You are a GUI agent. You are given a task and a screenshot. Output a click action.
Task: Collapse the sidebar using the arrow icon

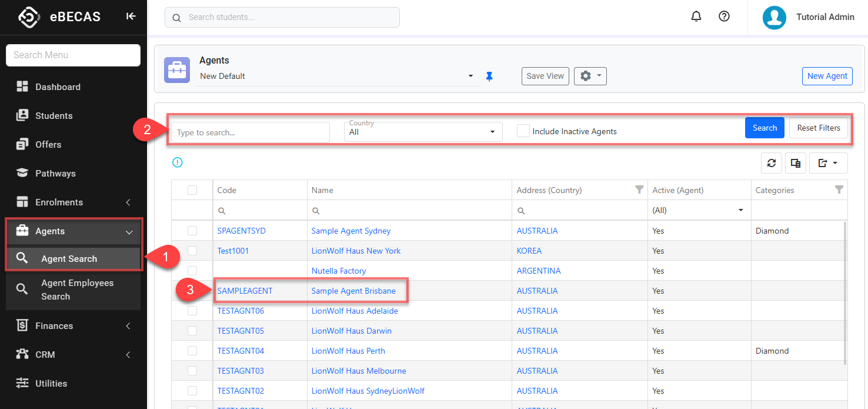pos(131,16)
